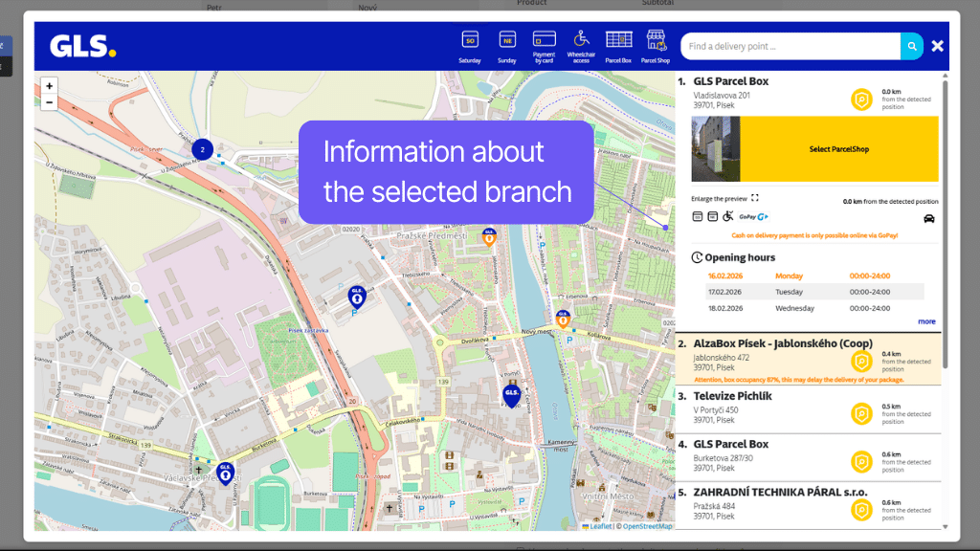980x551 pixels.
Task: Click the list scrollbar down arrow
Action: click(945, 527)
